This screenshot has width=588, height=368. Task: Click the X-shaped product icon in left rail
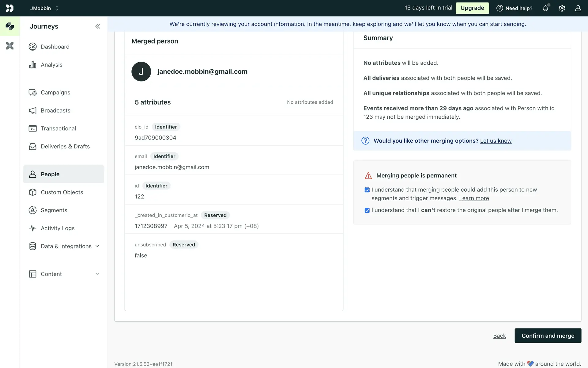[x=10, y=46]
